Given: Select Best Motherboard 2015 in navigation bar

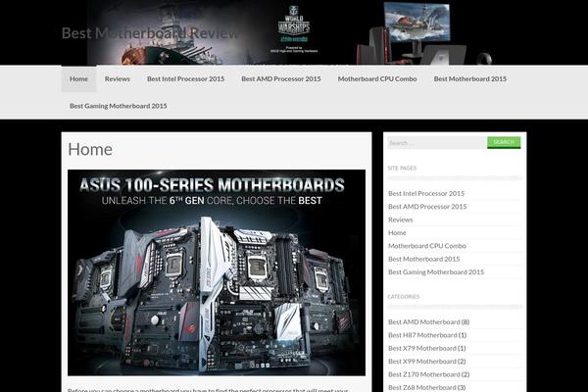Looking at the screenshot, I should click(x=469, y=78).
